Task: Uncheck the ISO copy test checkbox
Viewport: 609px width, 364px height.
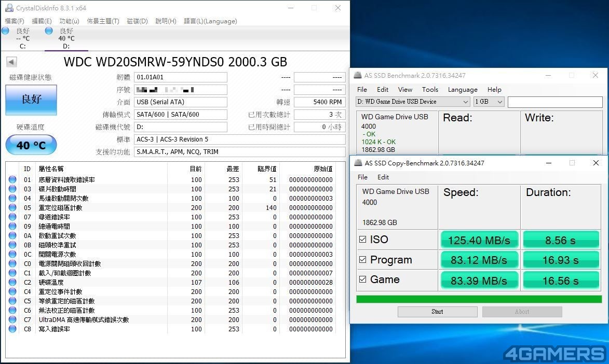Action: point(363,240)
